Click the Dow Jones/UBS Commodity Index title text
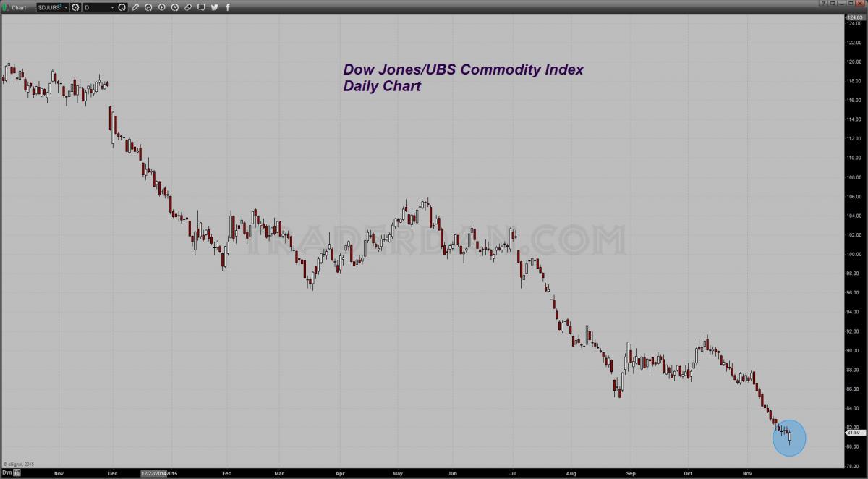Screen dimensions: 868x479 pos(463,69)
